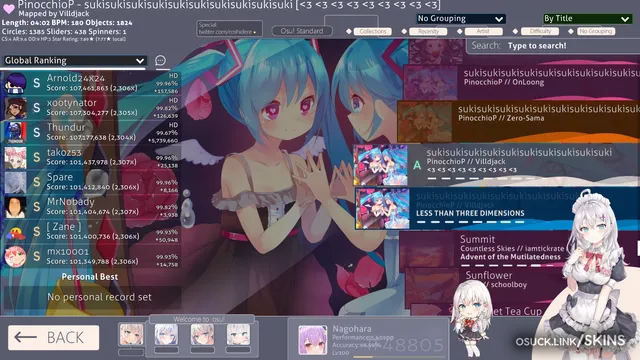Click Spare's avatar in the leaderboard
Screen dimensions: 640x360
[16, 182]
